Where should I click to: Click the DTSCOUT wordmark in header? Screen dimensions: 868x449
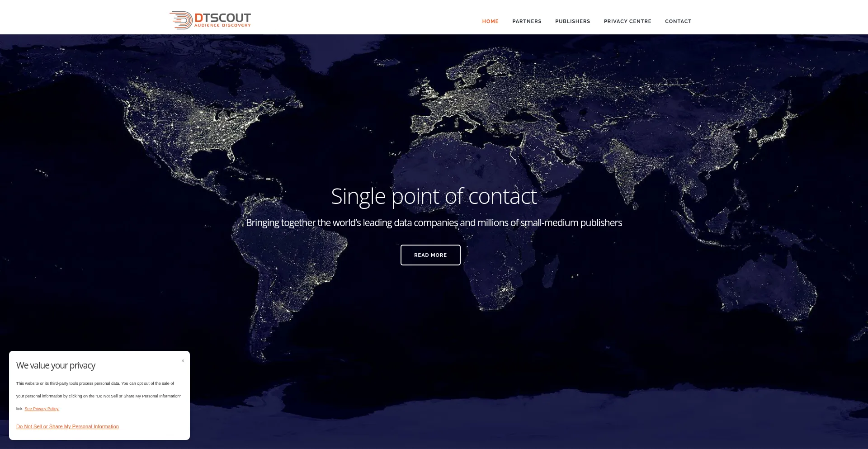pos(222,18)
